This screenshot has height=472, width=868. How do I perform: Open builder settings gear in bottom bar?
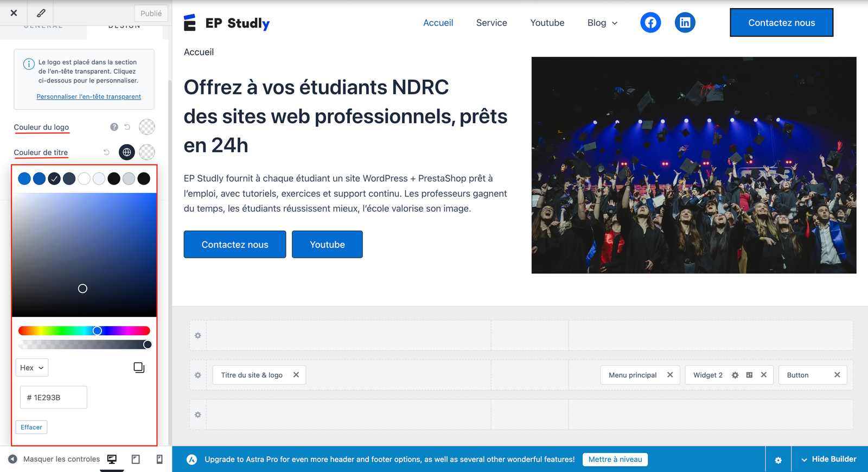(x=778, y=460)
